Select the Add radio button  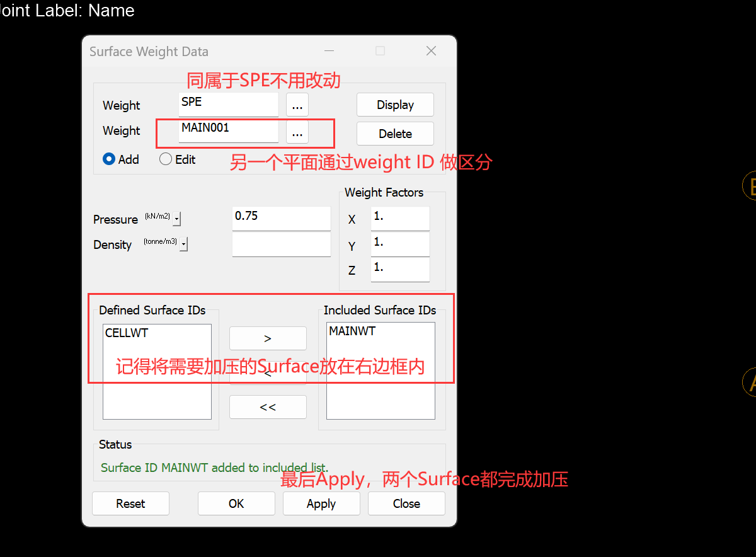point(109,159)
